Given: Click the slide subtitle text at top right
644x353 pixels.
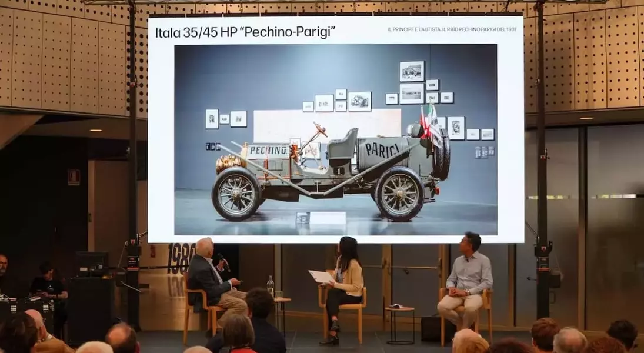Looking at the screenshot, I should tap(452, 29).
